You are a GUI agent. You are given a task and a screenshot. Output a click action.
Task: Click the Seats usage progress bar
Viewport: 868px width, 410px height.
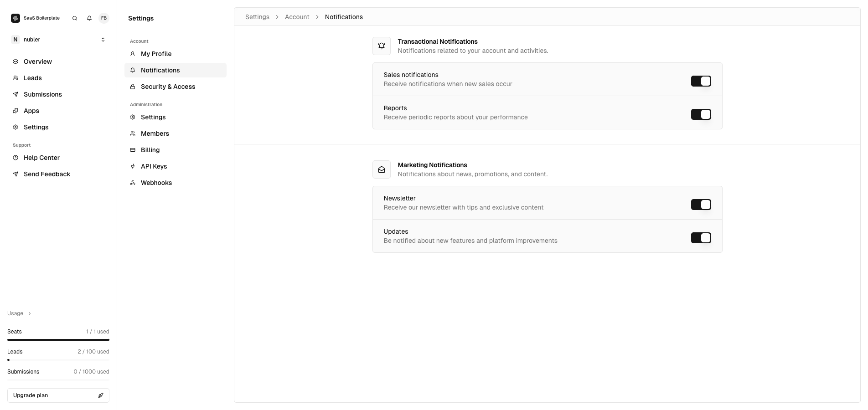point(58,340)
